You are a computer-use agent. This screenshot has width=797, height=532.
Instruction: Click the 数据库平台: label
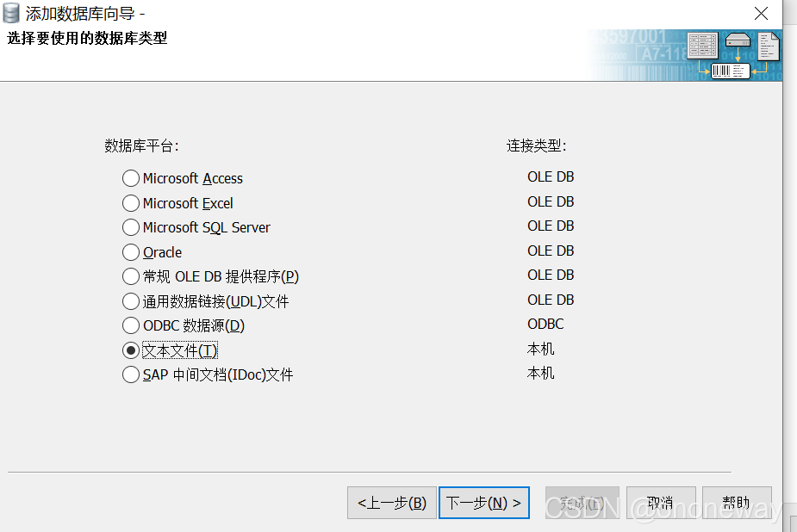[141, 145]
